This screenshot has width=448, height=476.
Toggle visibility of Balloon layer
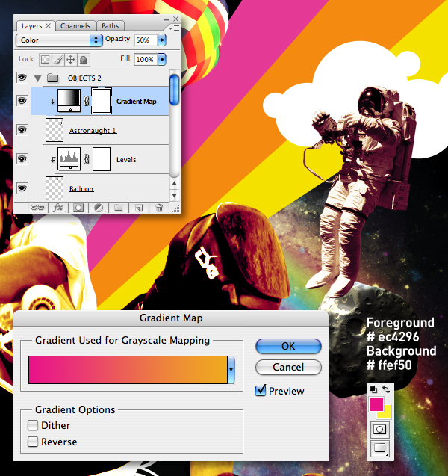(22, 188)
